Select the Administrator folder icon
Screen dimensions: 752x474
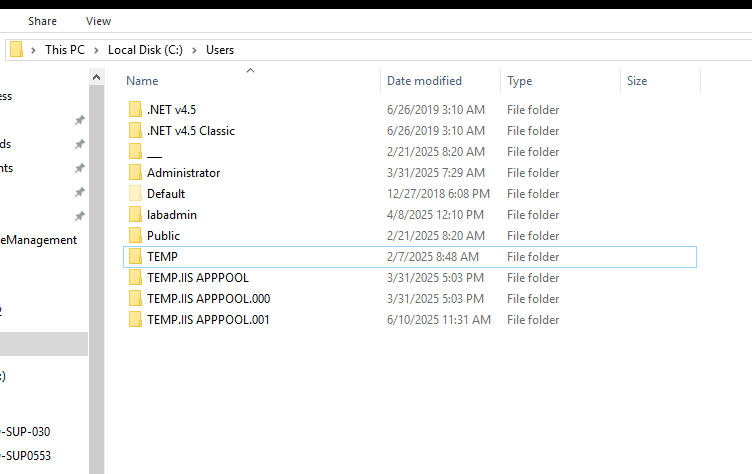(135, 172)
